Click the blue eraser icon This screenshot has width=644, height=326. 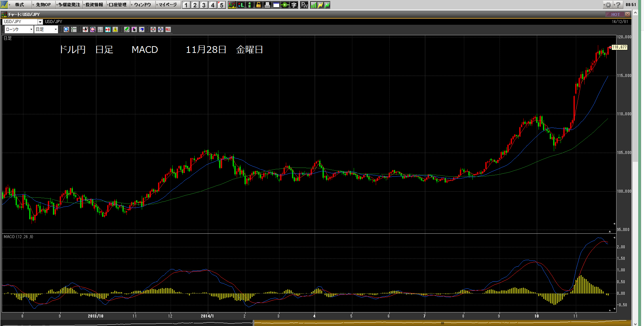[142, 30]
